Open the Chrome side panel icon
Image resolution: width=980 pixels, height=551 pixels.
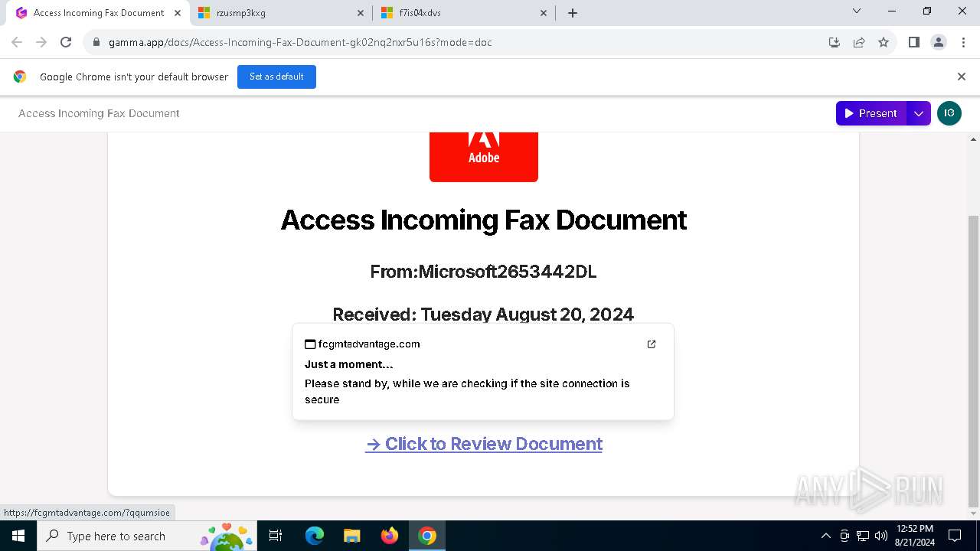click(x=914, y=42)
